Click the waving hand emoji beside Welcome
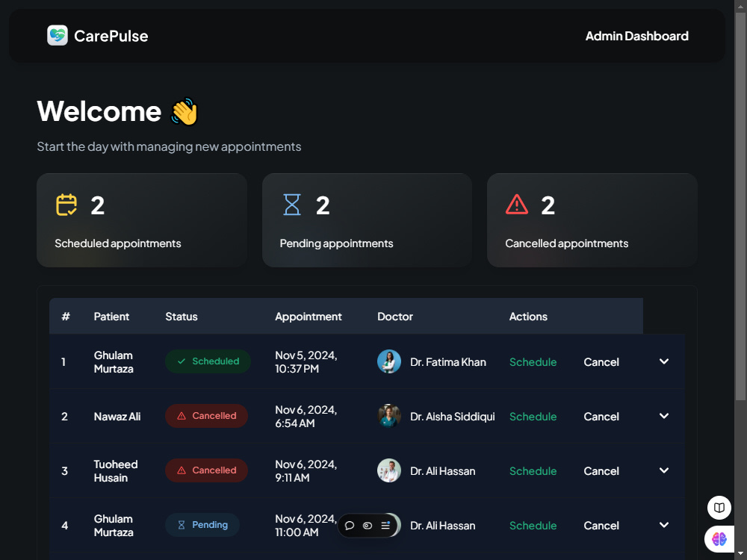The image size is (747, 560). tap(184, 111)
